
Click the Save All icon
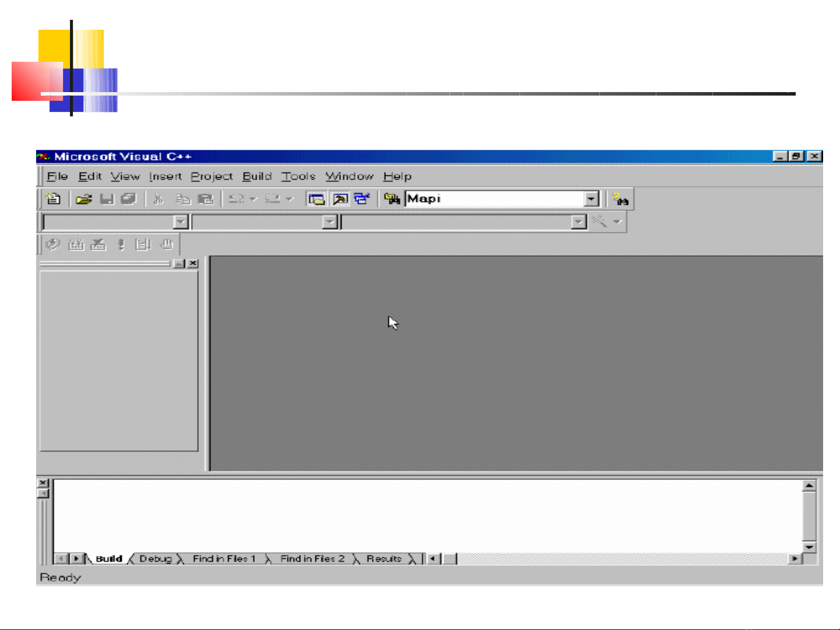[128, 199]
